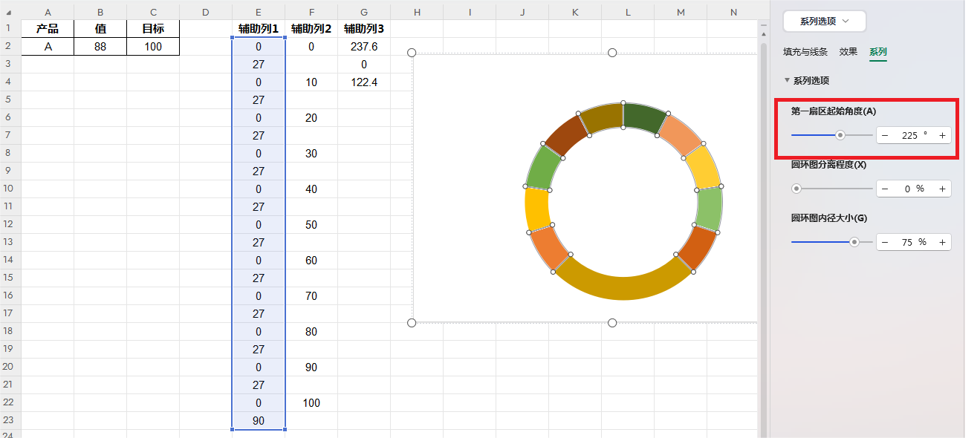The image size is (980, 438).
Task: Click the 产品 header cell
Action: pos(48,29)
